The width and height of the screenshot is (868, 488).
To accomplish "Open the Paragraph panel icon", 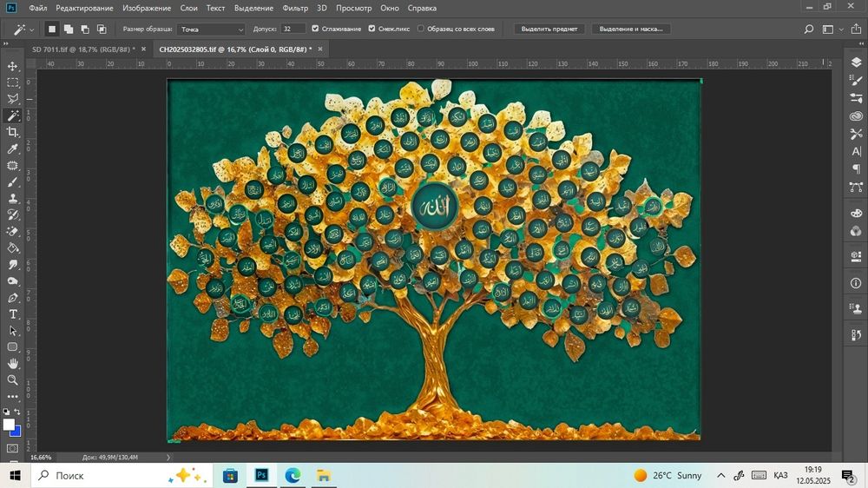I will tap(856, 169).
